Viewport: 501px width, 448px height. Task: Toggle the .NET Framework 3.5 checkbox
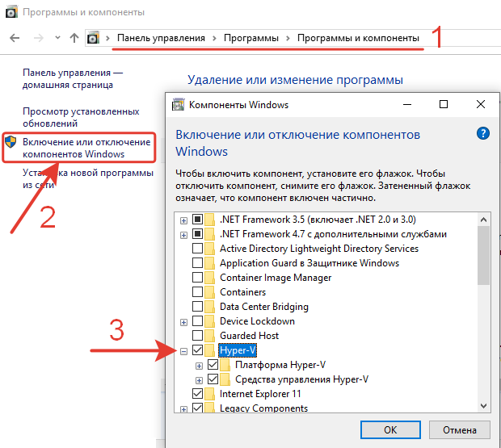[x=197, y=220]
